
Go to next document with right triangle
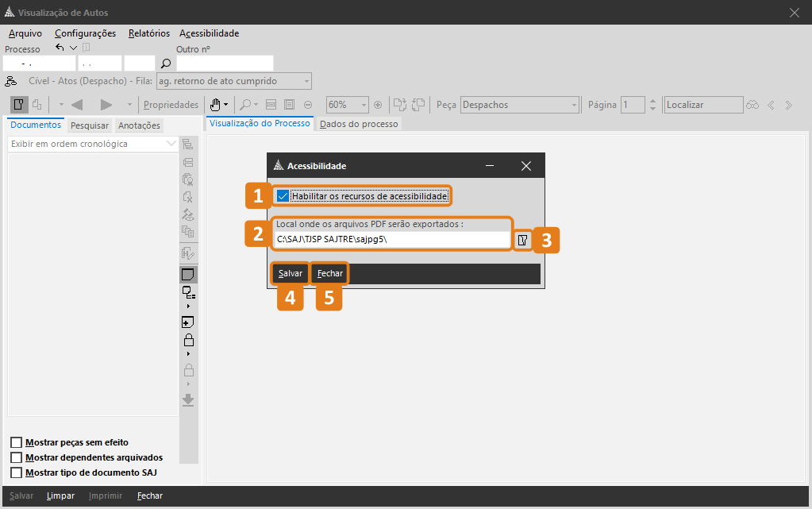tap(106, 105)
